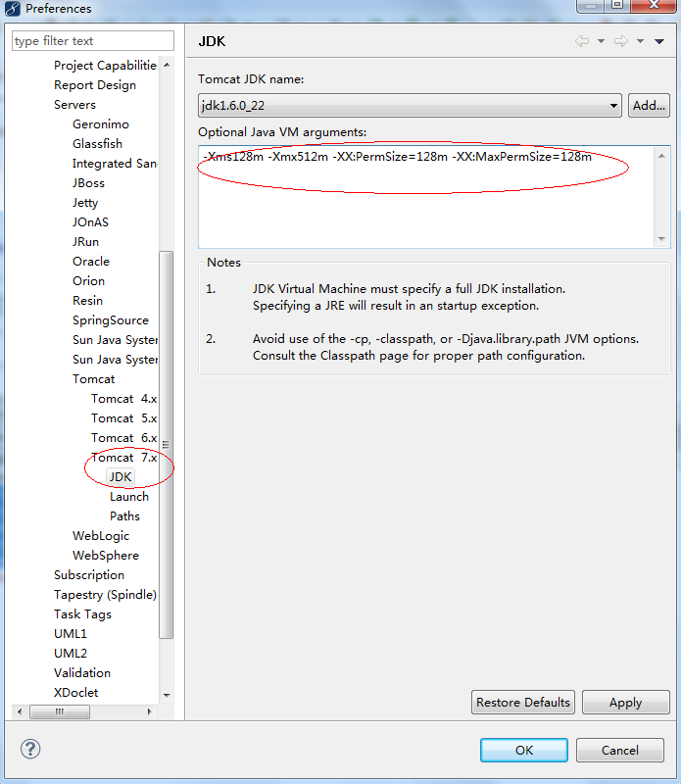Screen dimensions: 681x784
Task: Click the tree horizontal scrollbar right arrow
Action: point(149,711)
